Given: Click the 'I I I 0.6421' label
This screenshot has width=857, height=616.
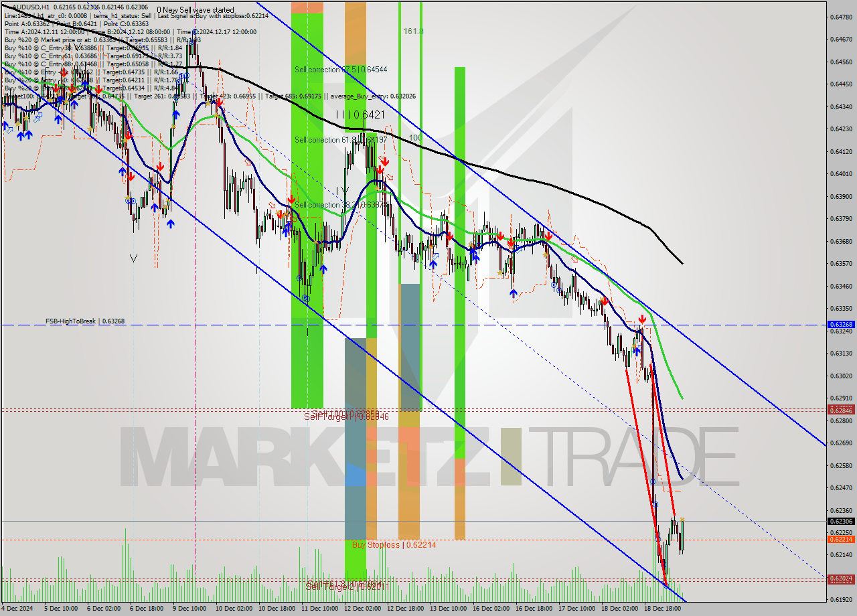Looking at the screenshot, I should point(361,115).
